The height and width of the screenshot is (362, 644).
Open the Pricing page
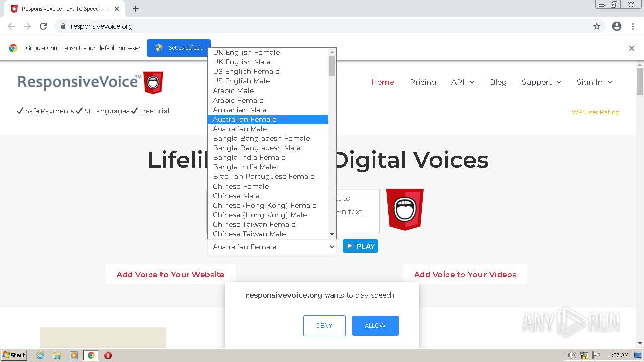coord(423,82)
